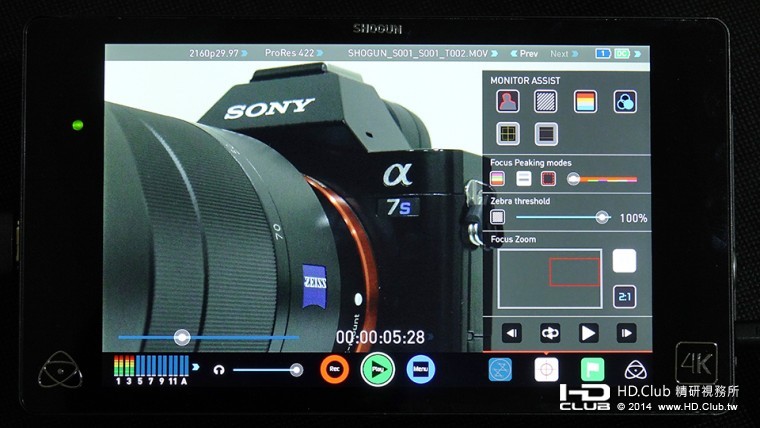Start recording with the Rec button
Viewport: 760px width, 428px height.
(x=334, y=369)
